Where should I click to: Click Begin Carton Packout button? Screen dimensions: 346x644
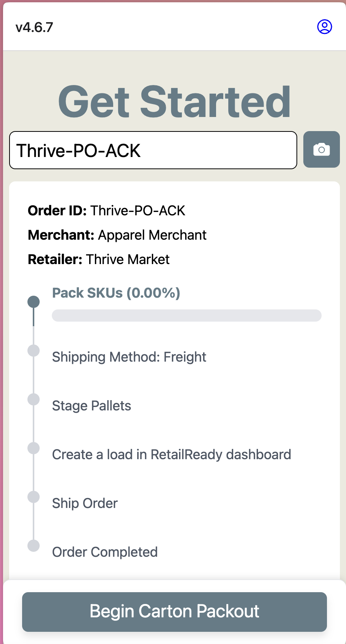pyautogui.click(x=175, y=612)
